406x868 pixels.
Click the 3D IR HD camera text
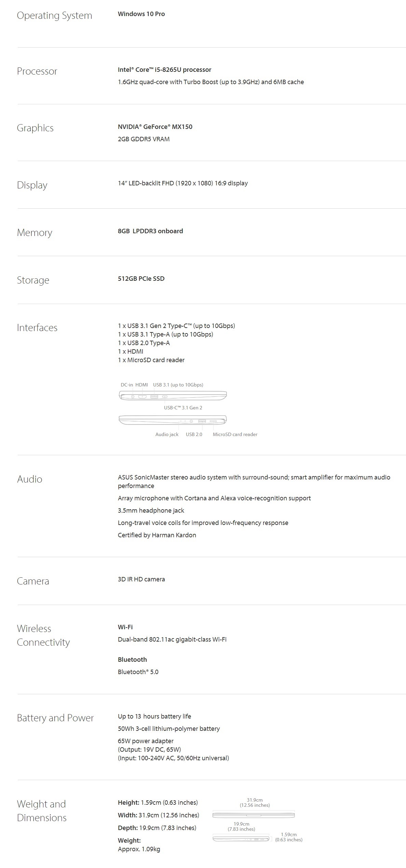coord(141,579)
